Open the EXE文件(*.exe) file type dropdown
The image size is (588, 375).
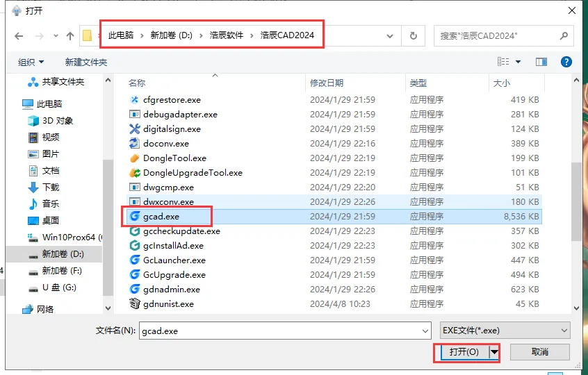[505, 331]
